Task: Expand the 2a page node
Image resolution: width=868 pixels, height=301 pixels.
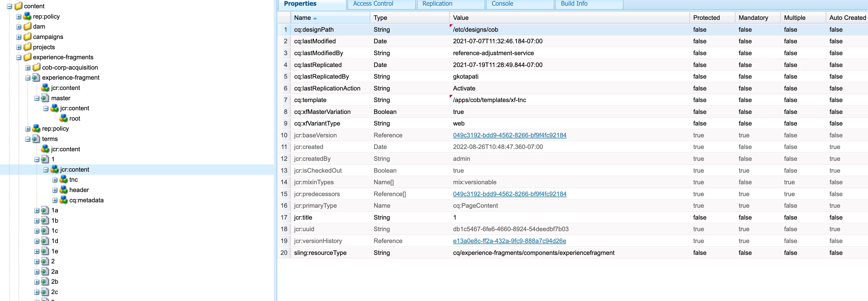Action: (37, 272)
